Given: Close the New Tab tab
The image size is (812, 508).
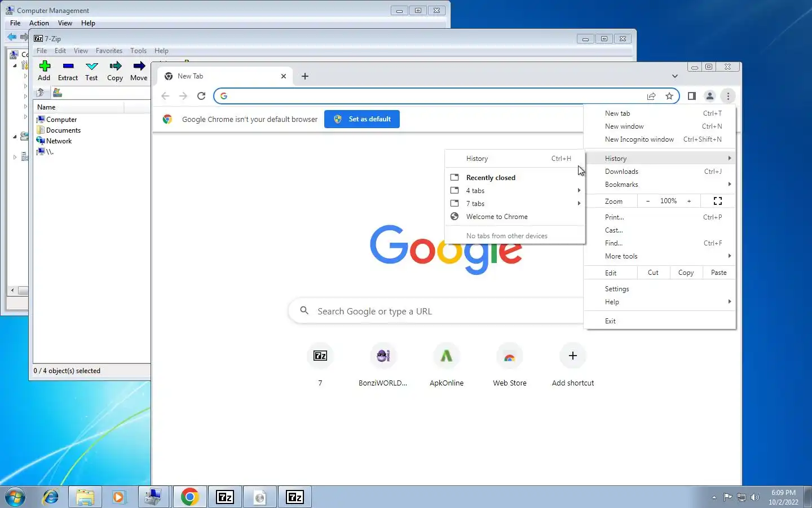Looking at the screenshot, I should (284, 76).
